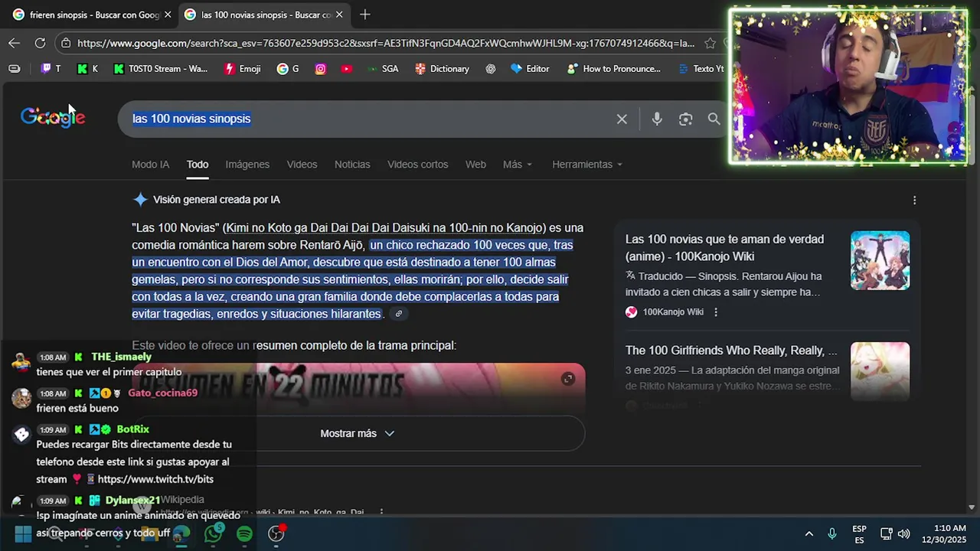The height and width of the screenshot is (551, 980).
Task: Open the Google 'G' bookmark
Action: tap(288, 69)
